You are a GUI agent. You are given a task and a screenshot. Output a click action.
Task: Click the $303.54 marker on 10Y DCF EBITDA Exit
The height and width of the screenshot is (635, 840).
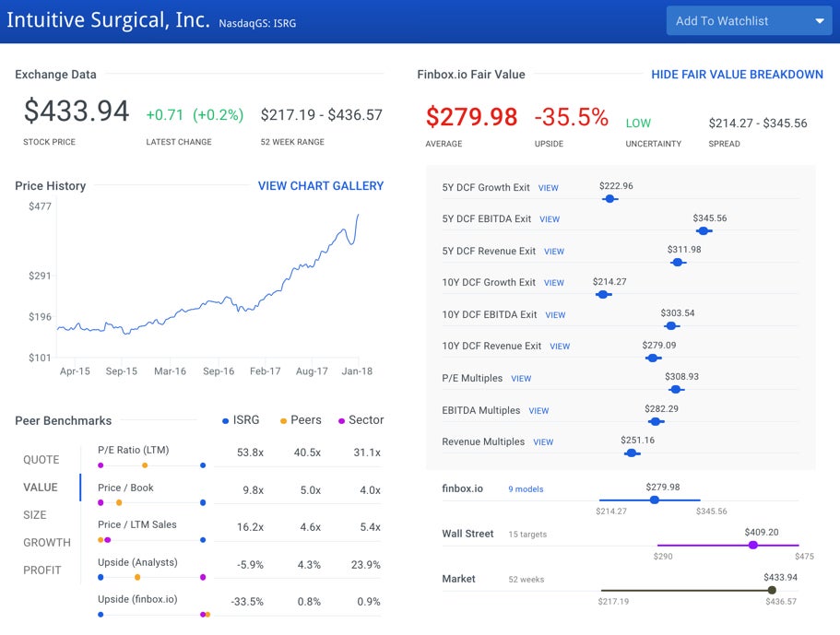[x=671, y=325]
